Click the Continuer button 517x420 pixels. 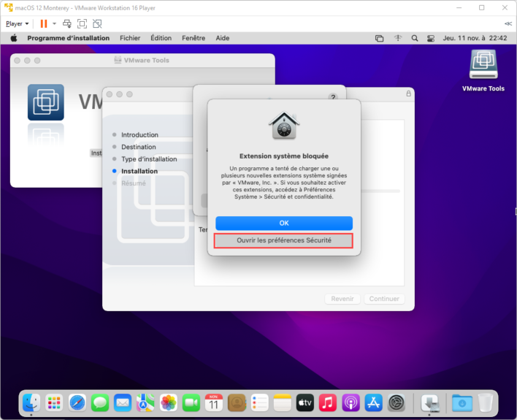tap(384, 299)
